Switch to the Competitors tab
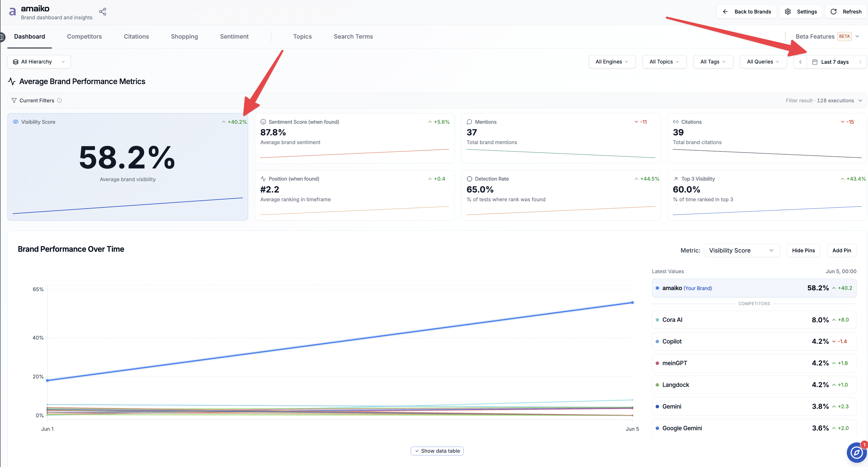This screenshot has height=467, width=868. [84, 36]
